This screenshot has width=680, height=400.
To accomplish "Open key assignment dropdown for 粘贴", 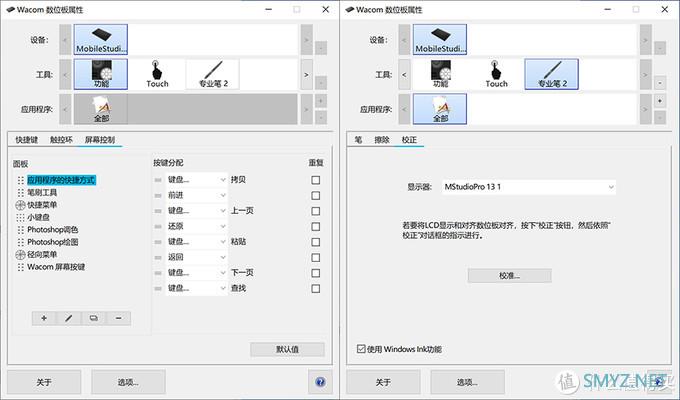I will (197, 242).
